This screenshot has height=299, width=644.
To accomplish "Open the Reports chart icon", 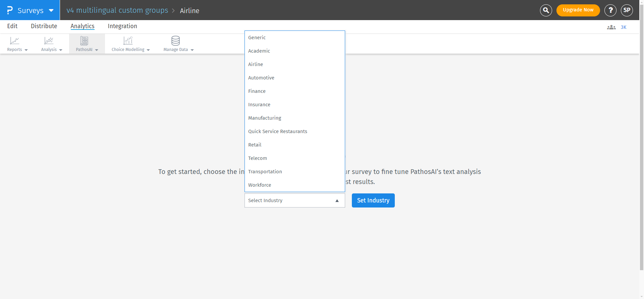I will (x=15, y=41).
